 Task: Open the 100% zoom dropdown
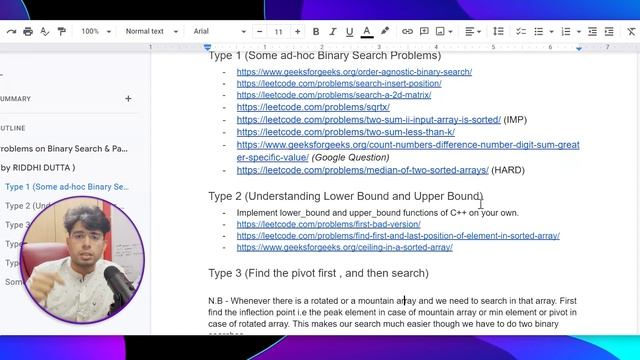pyautogui.click(x=96, y=31)
